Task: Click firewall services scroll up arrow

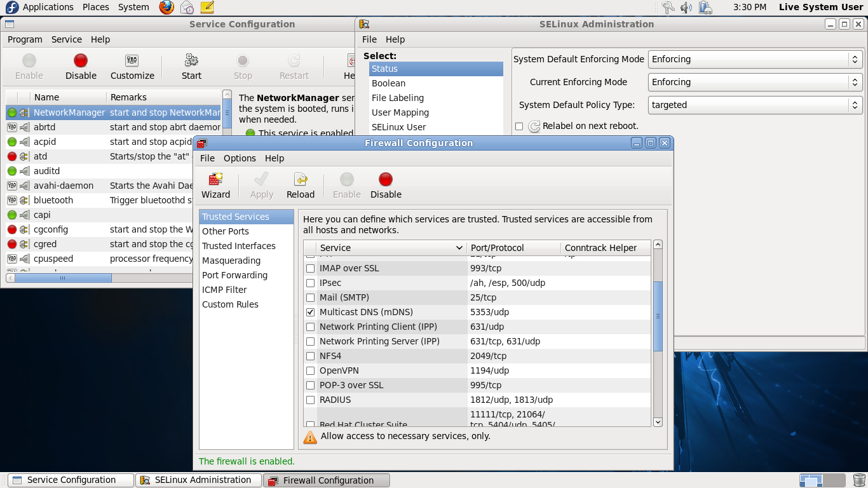Action: [658, 245]
